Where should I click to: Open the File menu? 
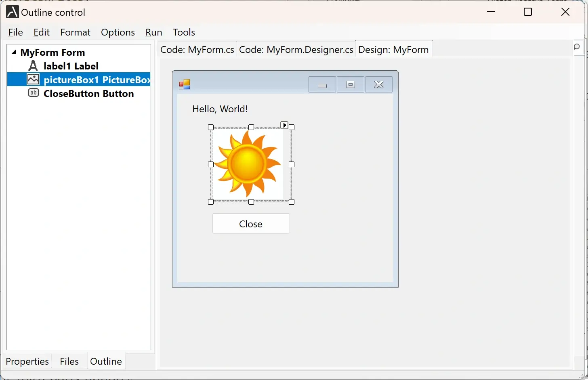pyautogui.click(x=15, y=32)
